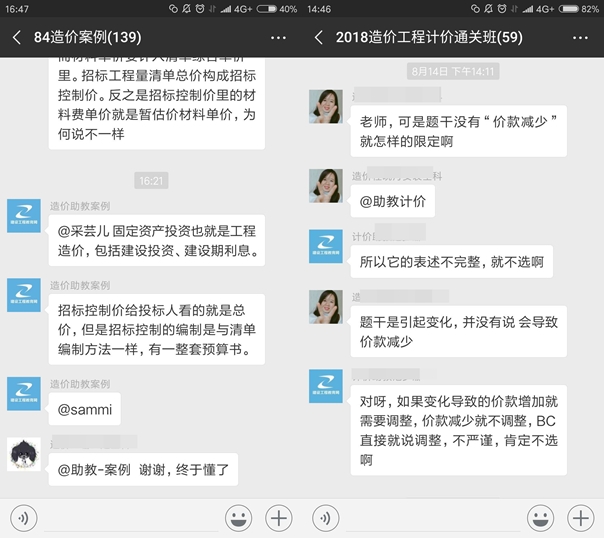604x538 pixels.
Task: Tap voice input icon in left chat
Action: (24, 517)
